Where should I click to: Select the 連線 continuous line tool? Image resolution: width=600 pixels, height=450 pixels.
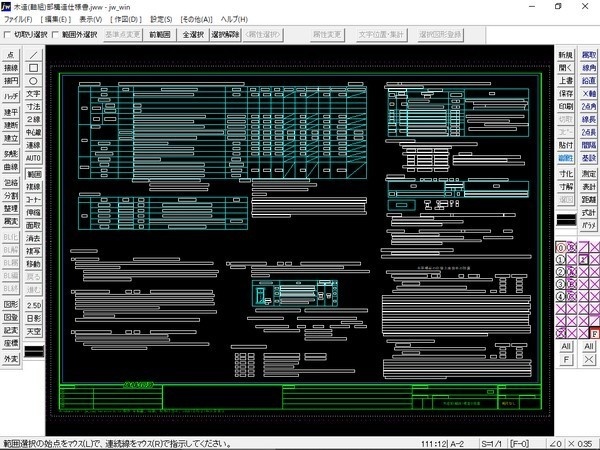pos(33,145)
